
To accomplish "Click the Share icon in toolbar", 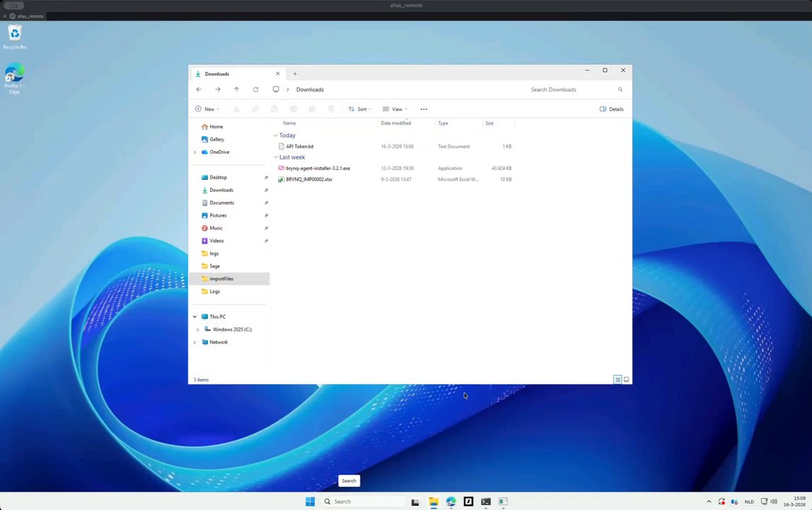I will 312,109.
